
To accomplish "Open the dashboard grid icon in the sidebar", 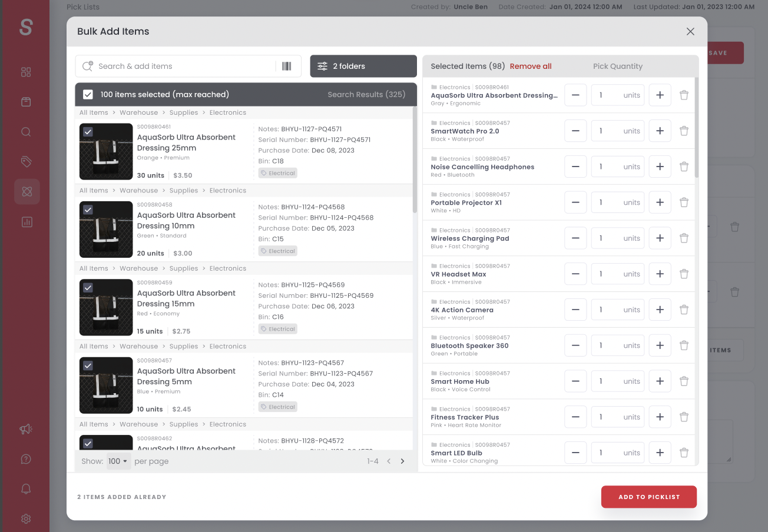I will 25,72.
